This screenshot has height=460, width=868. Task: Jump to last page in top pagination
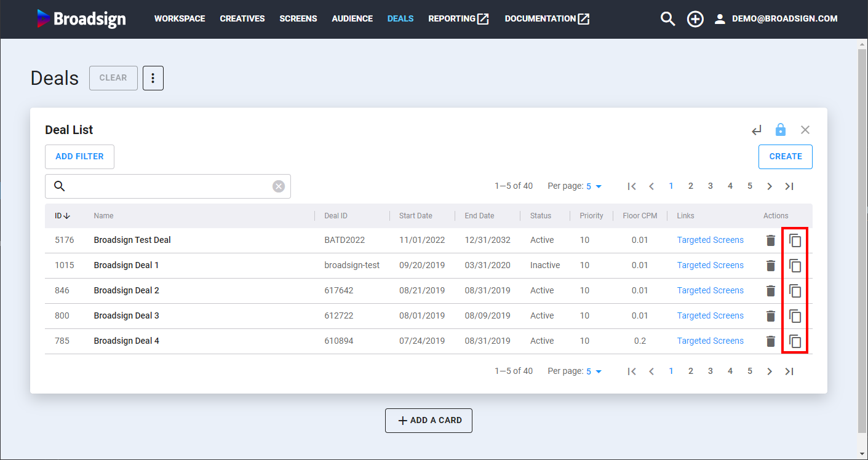pyautogui.click(x=789, y=186)
